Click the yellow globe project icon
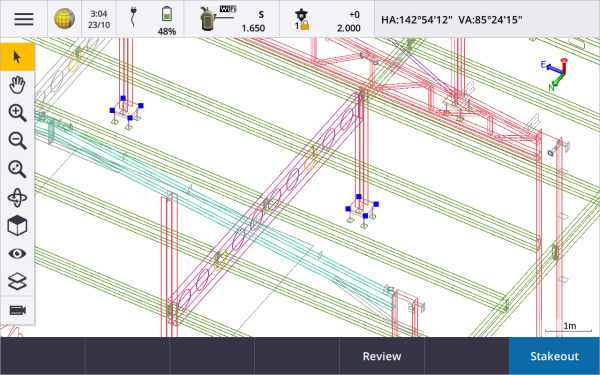The width and height of the screenshot is (600, 375). (64, 19)
